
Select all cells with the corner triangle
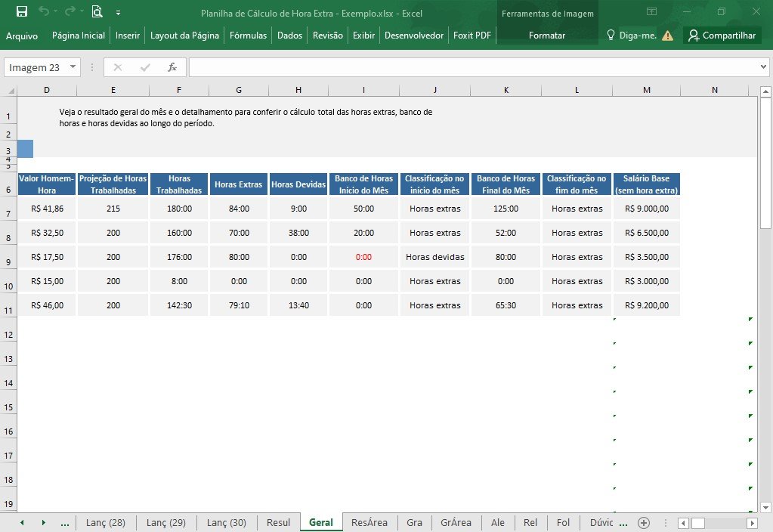pos(11,90)
